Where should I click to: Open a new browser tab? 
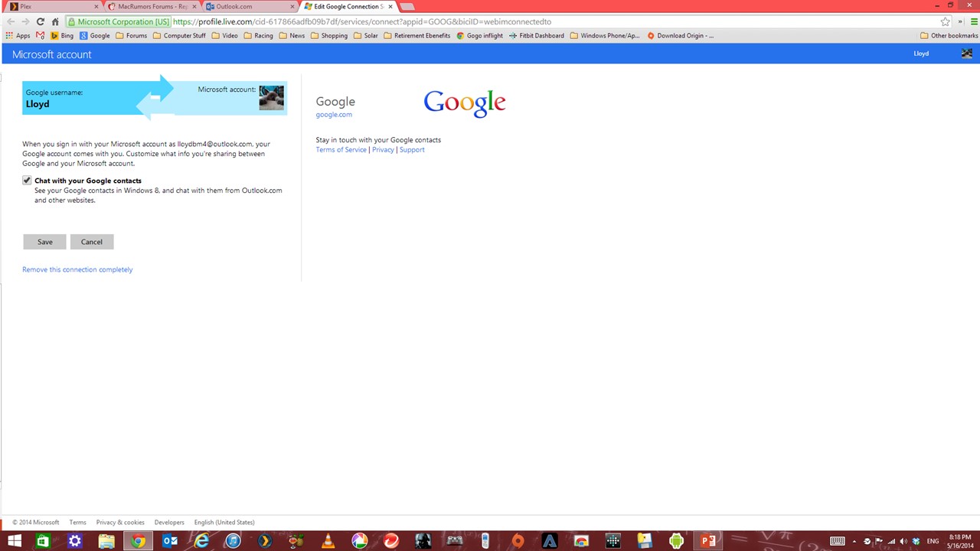(x=407, y=7)
